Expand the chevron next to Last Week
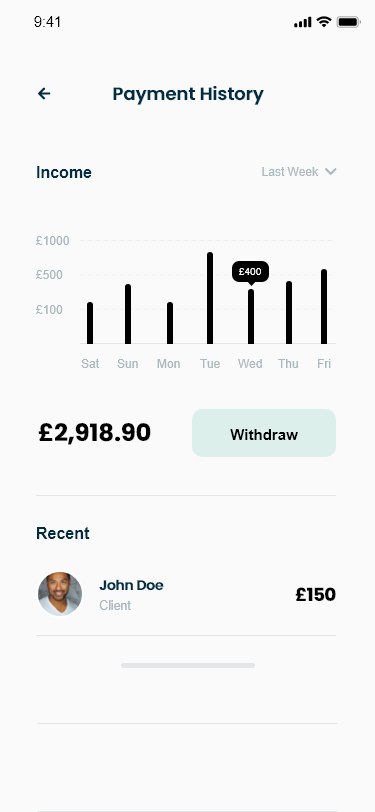This screenshot has width=375, height=812. 331,171
